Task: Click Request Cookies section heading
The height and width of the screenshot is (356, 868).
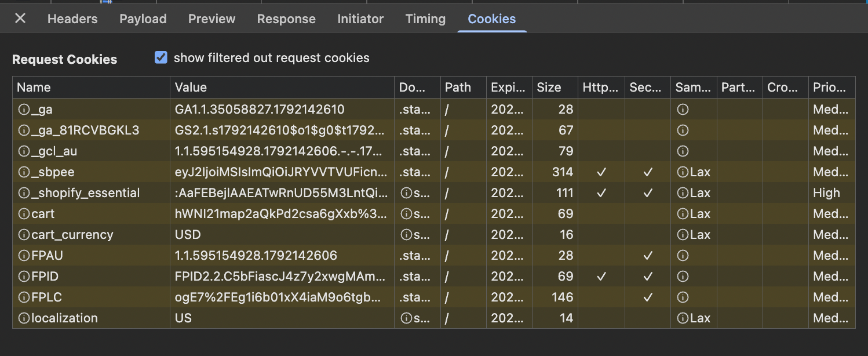Action: click(64, 59)
